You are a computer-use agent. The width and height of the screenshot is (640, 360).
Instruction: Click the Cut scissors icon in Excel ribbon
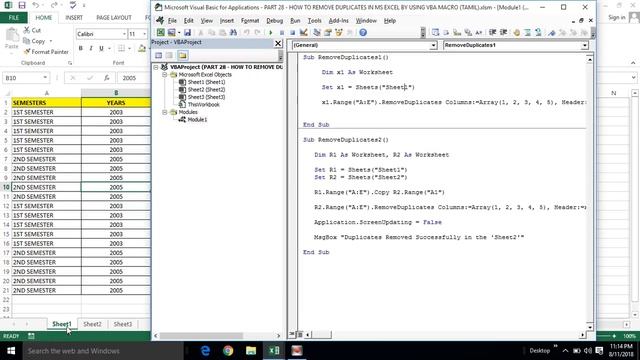[x=27, y=30]
